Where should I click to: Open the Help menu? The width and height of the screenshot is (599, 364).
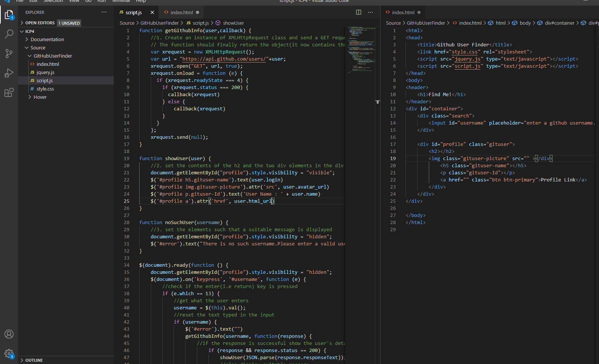(x=141, y=1)
